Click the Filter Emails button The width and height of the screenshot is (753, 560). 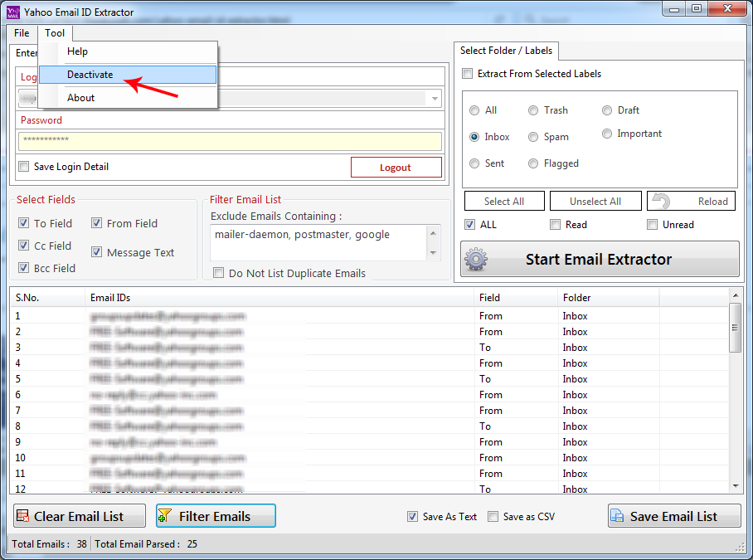[x=216, y=516]
